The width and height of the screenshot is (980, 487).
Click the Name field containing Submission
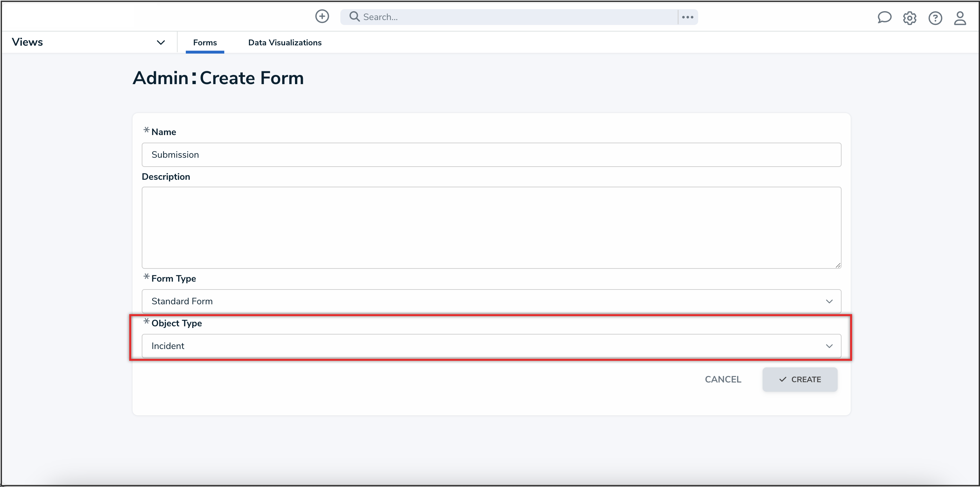[x=491, y=155]
